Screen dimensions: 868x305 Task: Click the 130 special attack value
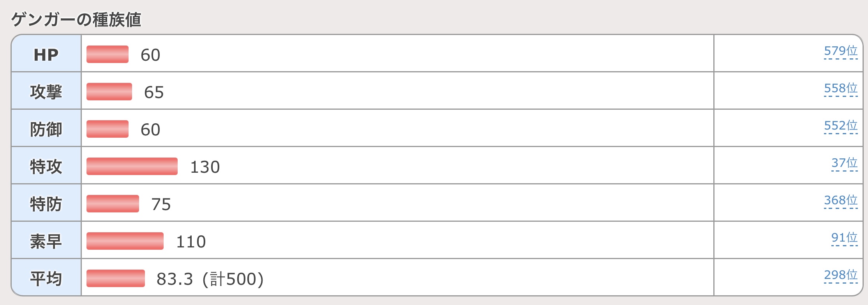tap(205, 167)
